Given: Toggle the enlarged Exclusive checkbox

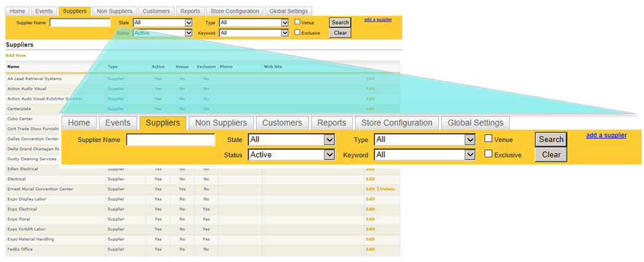Looking at the screenshot, I should point(488,154).
